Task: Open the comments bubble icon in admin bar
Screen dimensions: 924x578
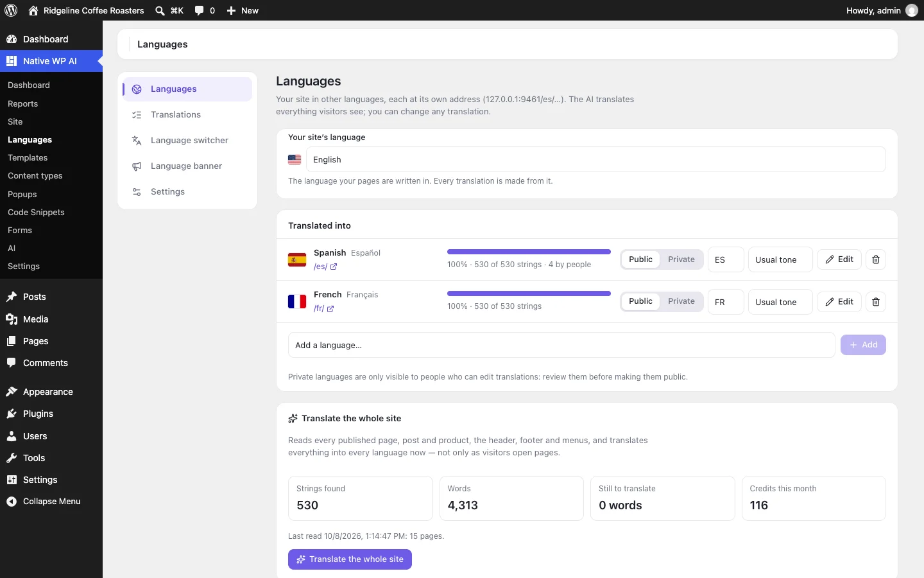Action: (x=200, y=10)
